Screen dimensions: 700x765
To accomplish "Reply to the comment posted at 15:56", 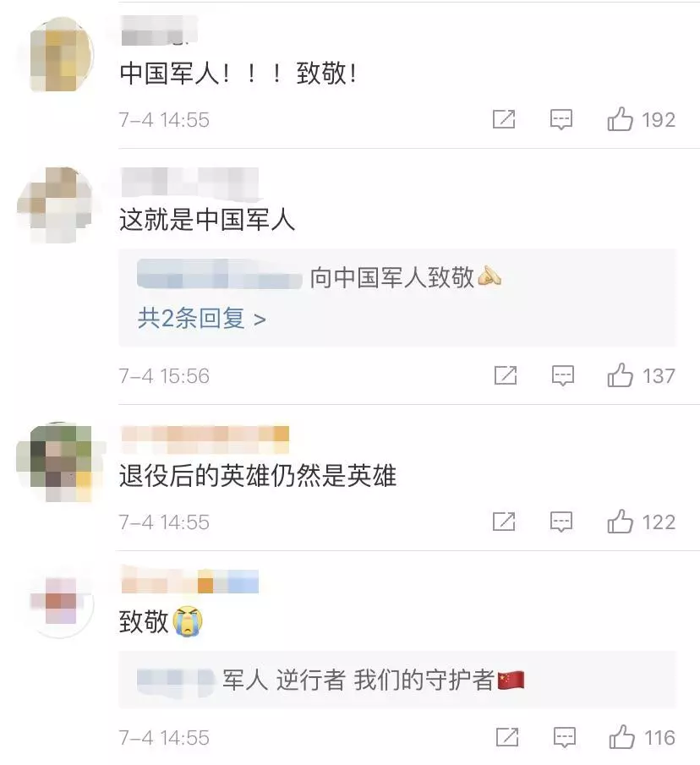I will [x=562, y=375].
